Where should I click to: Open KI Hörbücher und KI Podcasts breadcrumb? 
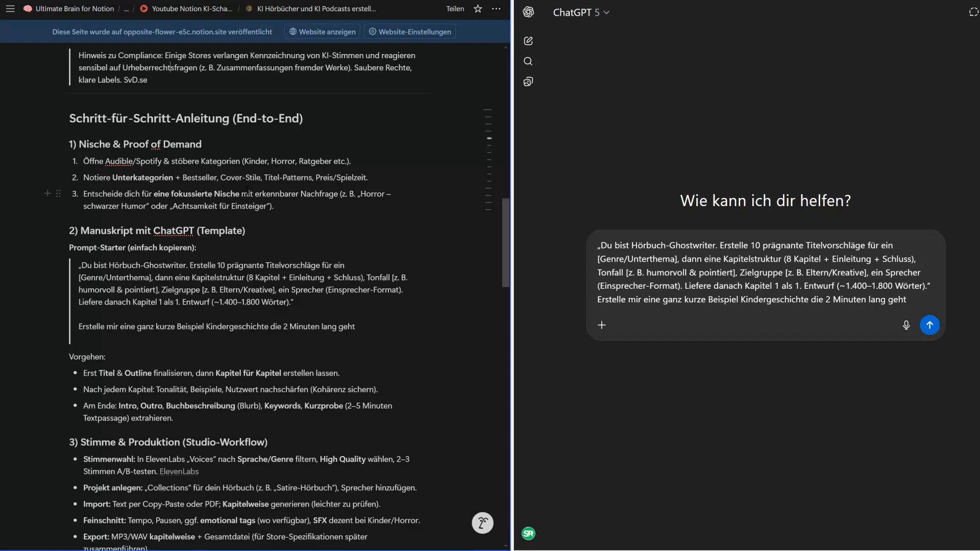[311, 9]
